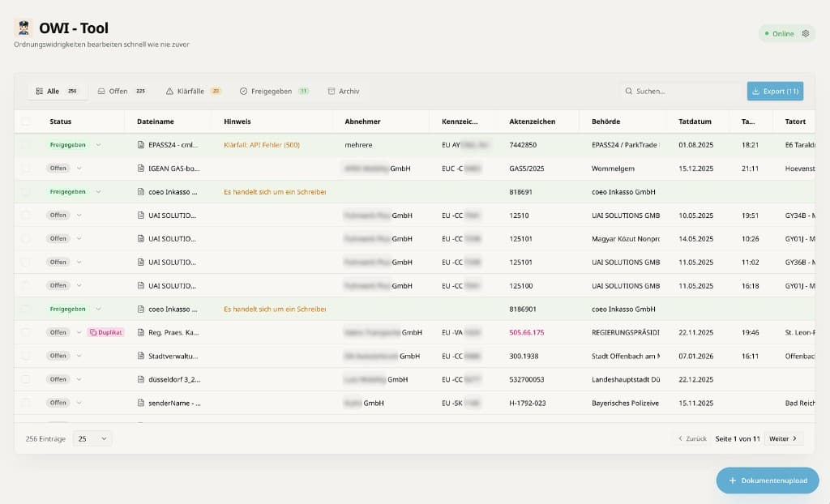This screenshot has width=830, height=504.
Task: Click 'Wommelgem' Behörde cell
Action: click(x=613, y=169)
